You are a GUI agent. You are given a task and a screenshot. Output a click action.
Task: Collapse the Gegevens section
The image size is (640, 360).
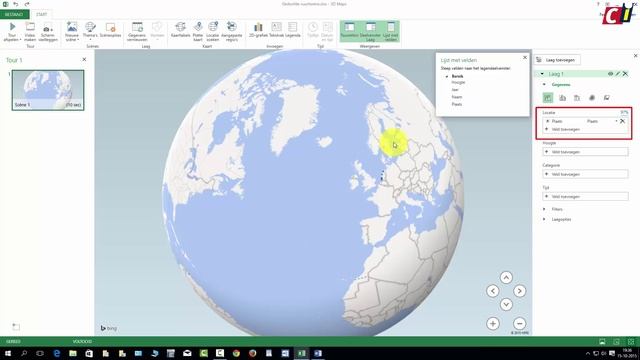544,84
